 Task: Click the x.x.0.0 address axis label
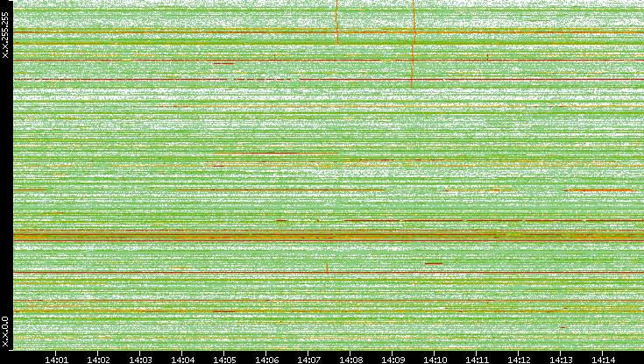[x=5, y=332]
